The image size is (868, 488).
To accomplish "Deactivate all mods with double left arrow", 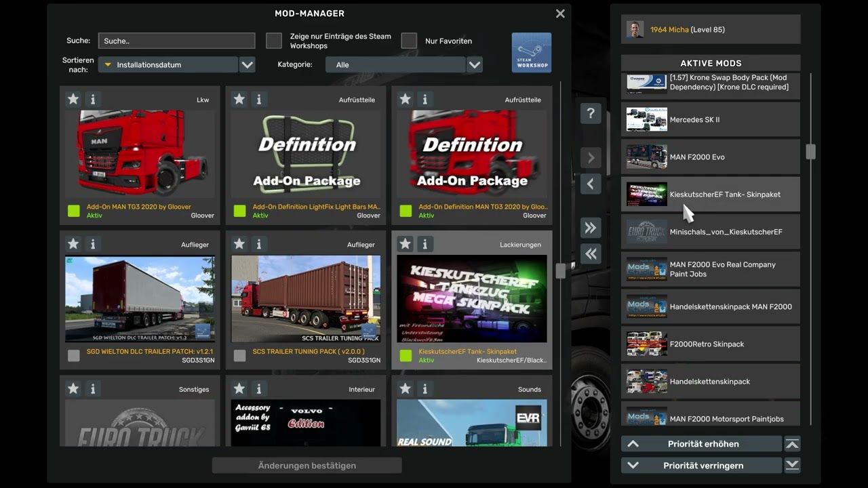I will (x=591, y=253).
